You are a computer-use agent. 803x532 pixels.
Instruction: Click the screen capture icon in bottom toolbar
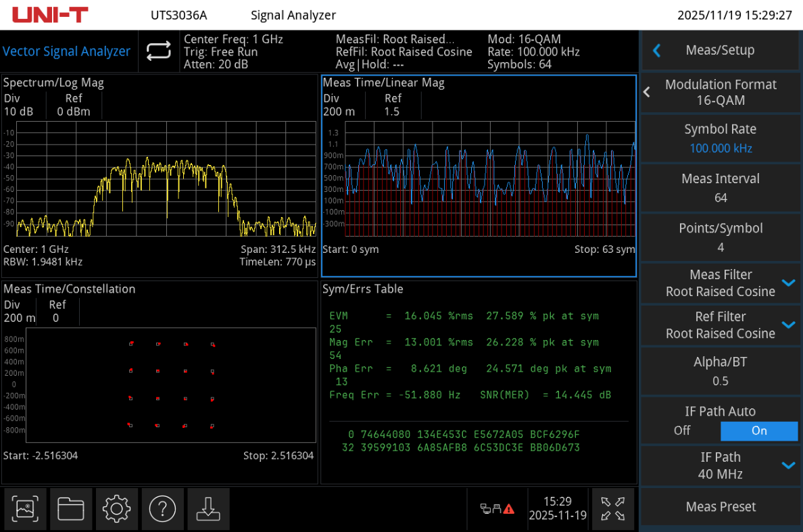click(25, 509)
